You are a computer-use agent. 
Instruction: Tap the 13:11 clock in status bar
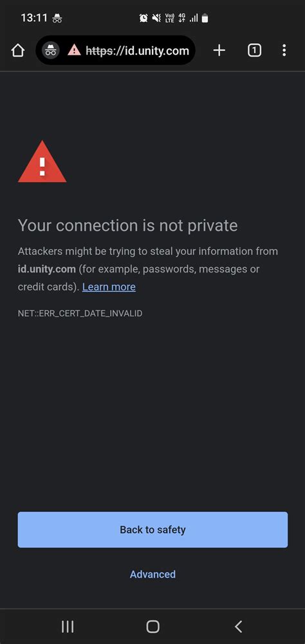point(34,17)
